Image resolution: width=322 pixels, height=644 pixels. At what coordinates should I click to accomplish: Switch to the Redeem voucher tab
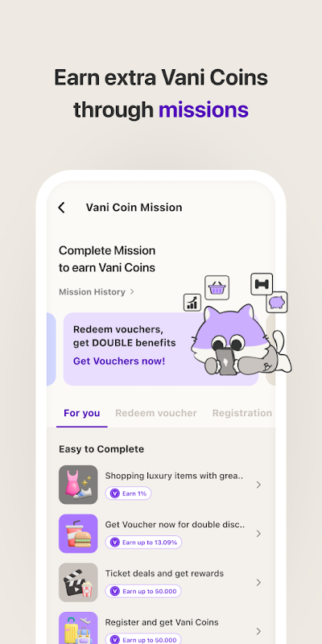[x=156, y=413]
